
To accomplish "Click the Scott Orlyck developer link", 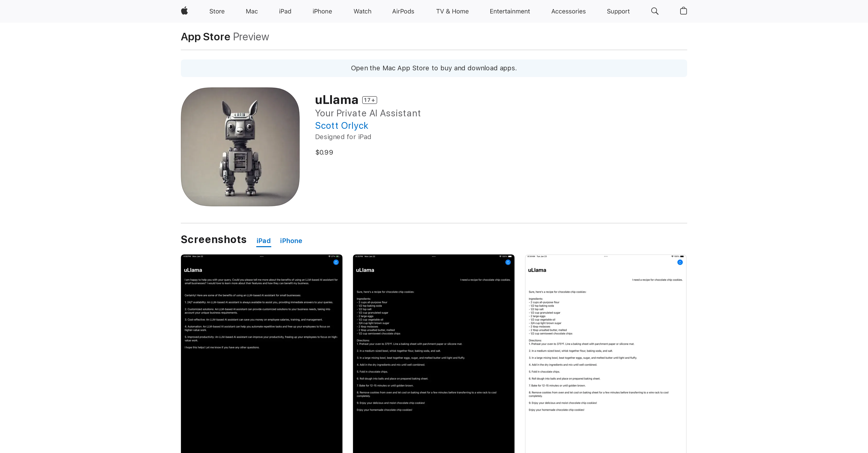I will (341, 125).
